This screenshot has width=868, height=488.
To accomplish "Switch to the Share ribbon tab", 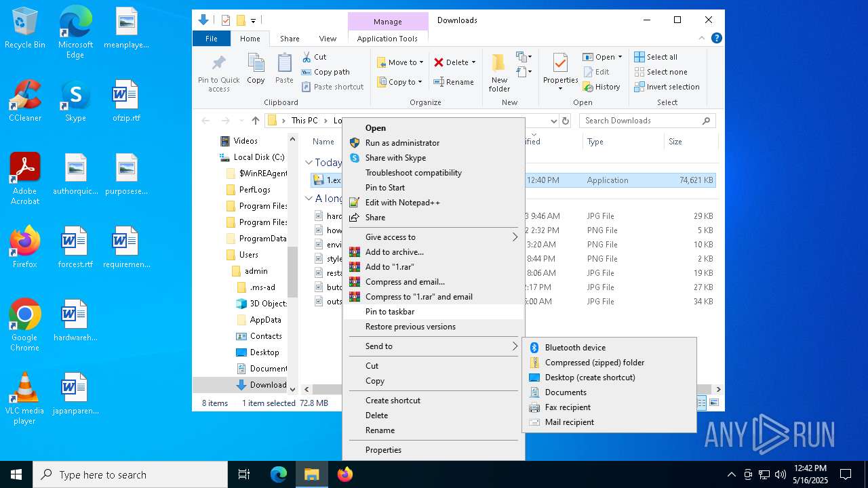I will (x=290, y=39).
